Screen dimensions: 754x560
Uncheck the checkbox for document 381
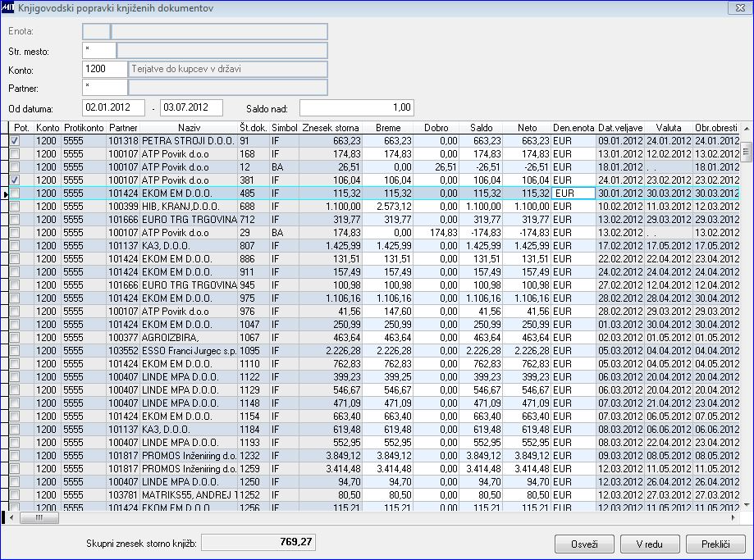pyautogui.click(x=16, y=180)
